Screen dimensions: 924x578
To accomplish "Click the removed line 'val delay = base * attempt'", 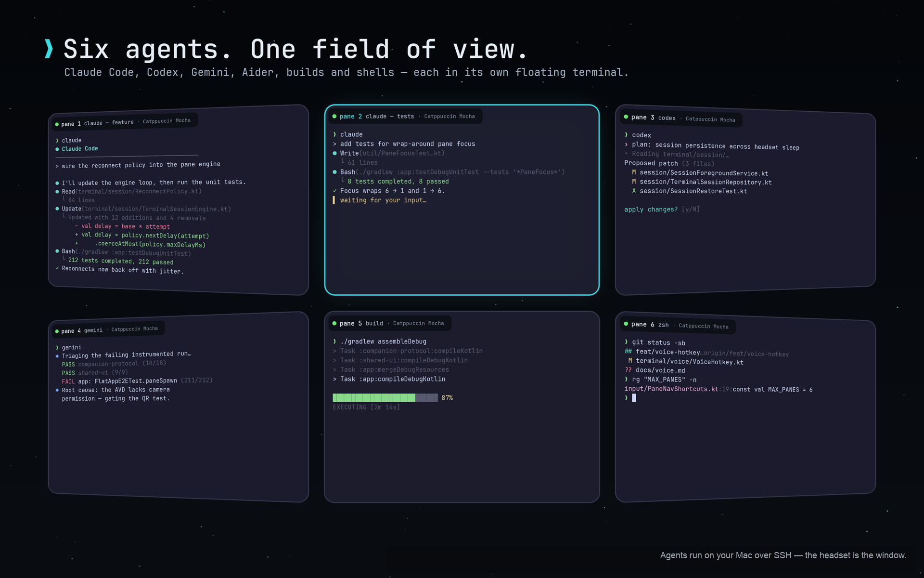I will [126, 226].
